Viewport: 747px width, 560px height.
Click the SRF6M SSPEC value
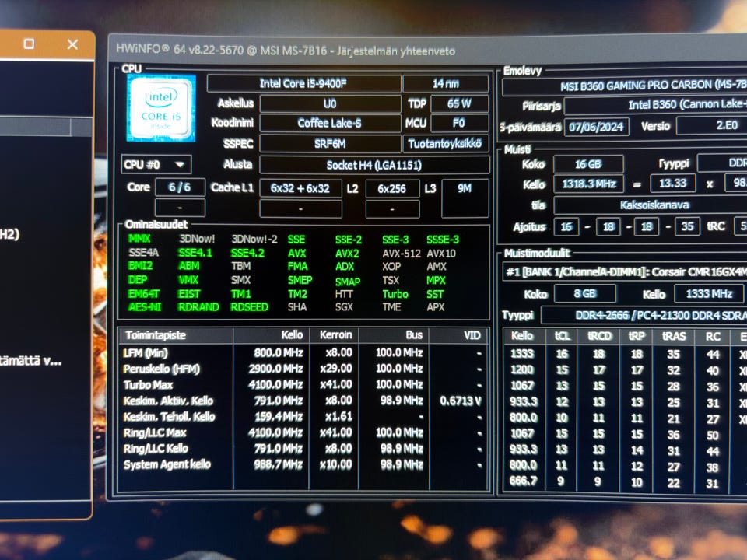pyautogui.click(x=330, y=143)
